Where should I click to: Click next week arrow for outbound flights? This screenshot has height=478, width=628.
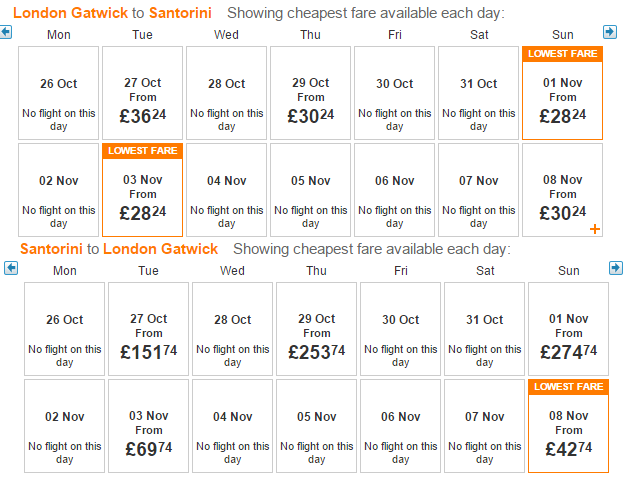[610, 32]
